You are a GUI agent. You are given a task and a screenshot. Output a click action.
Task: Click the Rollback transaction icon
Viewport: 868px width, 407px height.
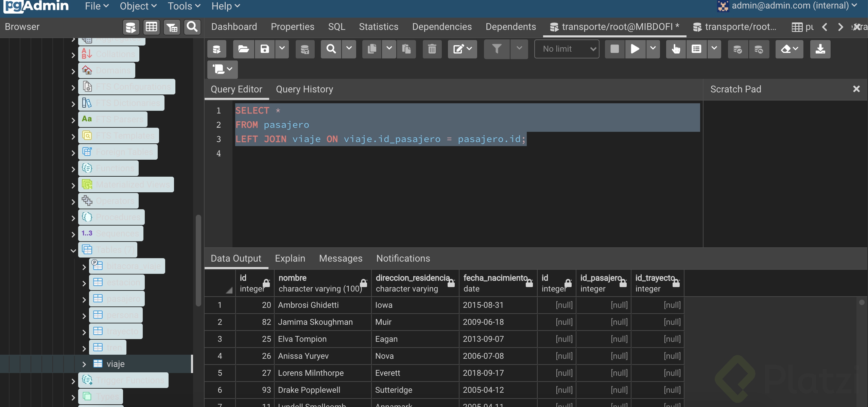coord(759,49)
